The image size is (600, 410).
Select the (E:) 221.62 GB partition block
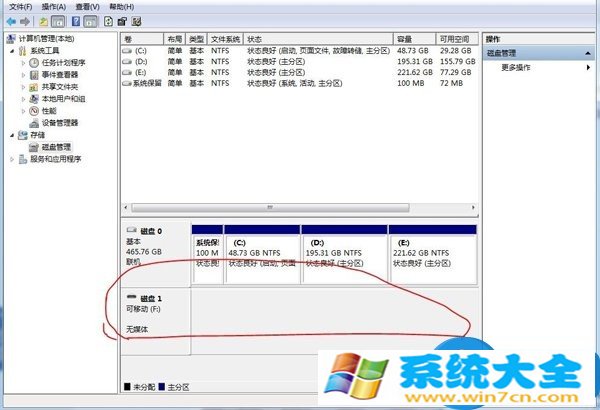pyautogui.click(x=433, y=255)
